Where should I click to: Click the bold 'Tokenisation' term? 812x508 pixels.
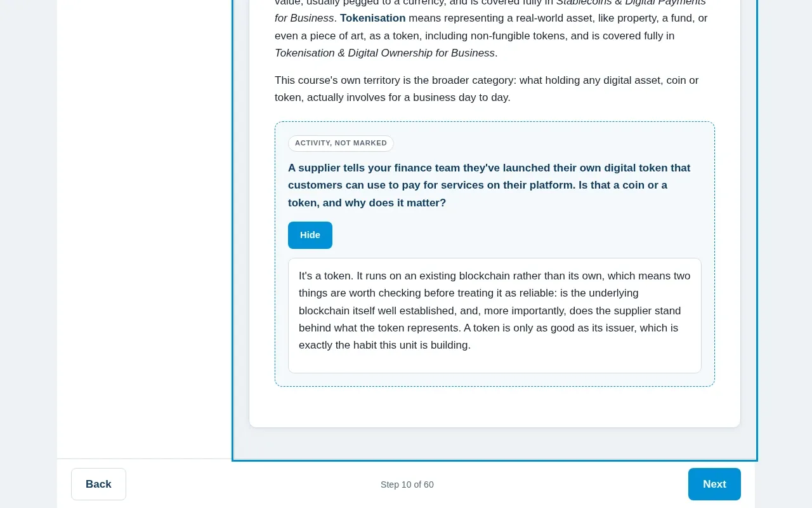point(372,18)
